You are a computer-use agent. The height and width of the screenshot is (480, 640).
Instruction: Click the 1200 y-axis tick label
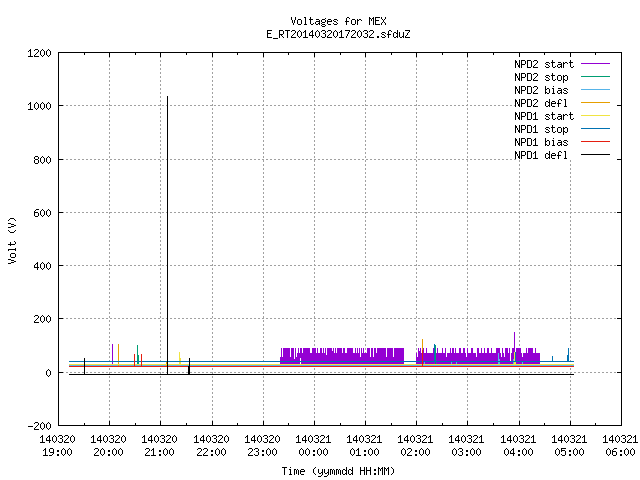click(39, 53)
